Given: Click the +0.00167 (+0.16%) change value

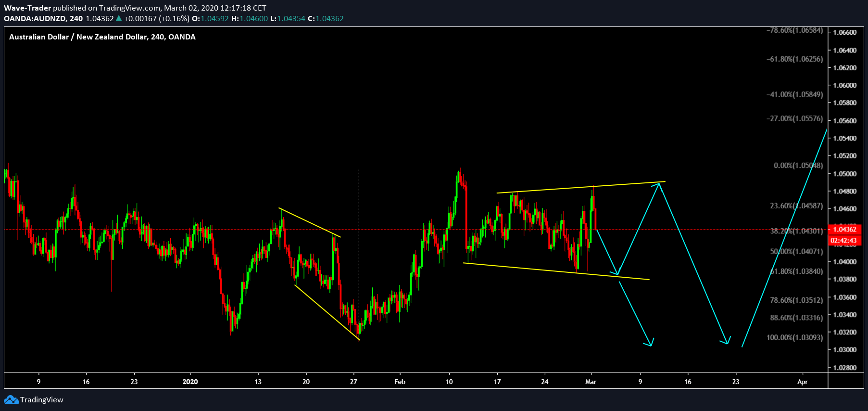Looking at the screenshot, I should [157, 19].
